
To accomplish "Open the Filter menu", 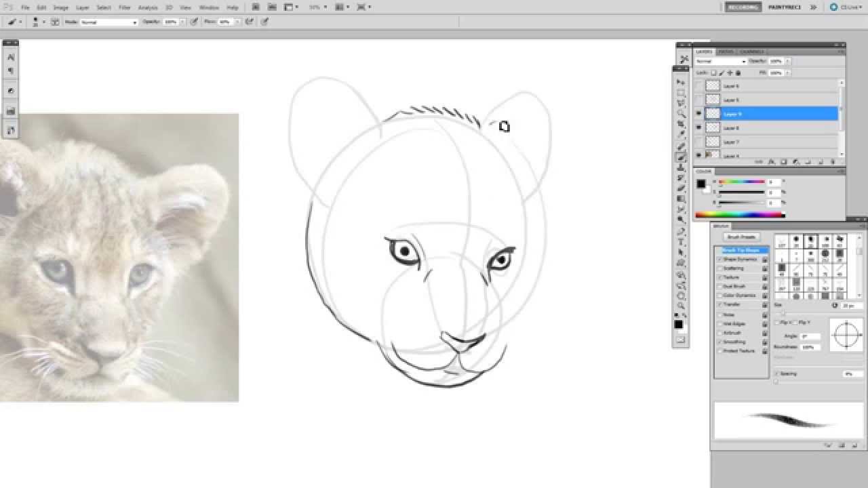I will click(x=125, y=7).
